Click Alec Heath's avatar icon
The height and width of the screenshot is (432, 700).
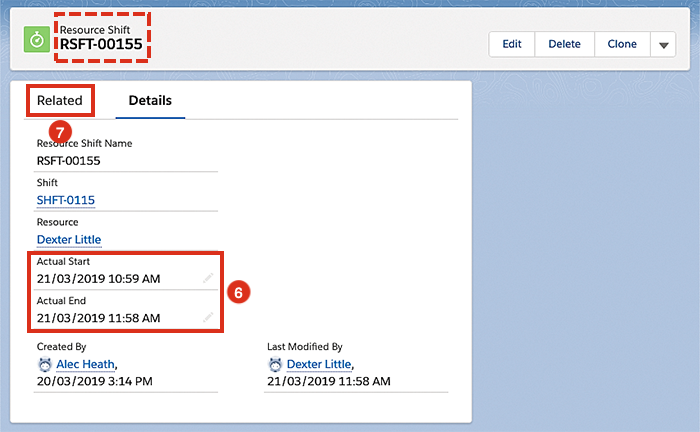tap(44, 365)
